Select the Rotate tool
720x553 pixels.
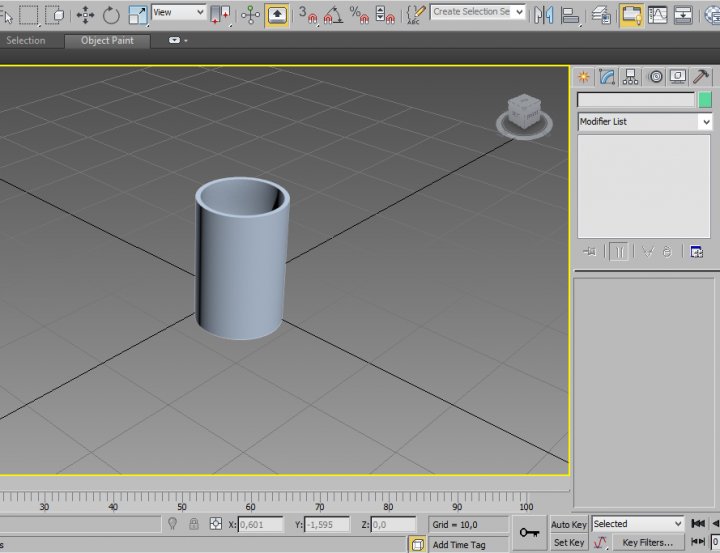pyautogui.click(x=111, y=14)
